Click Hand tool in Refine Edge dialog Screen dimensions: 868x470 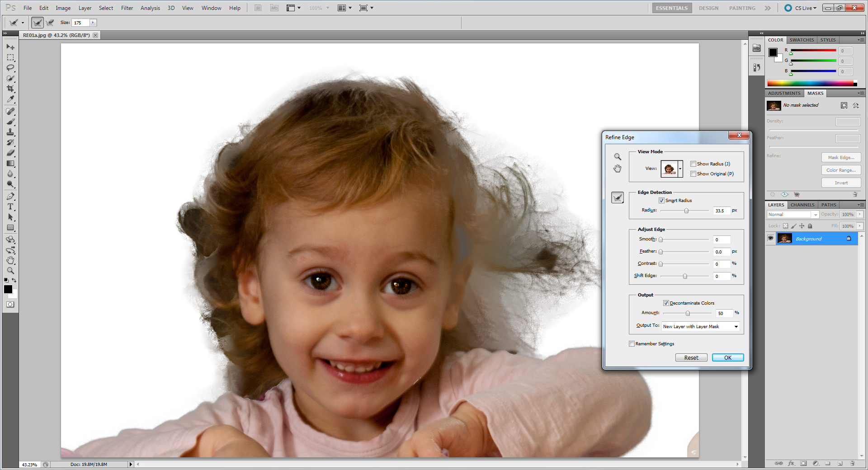click(x=618, y=169)
